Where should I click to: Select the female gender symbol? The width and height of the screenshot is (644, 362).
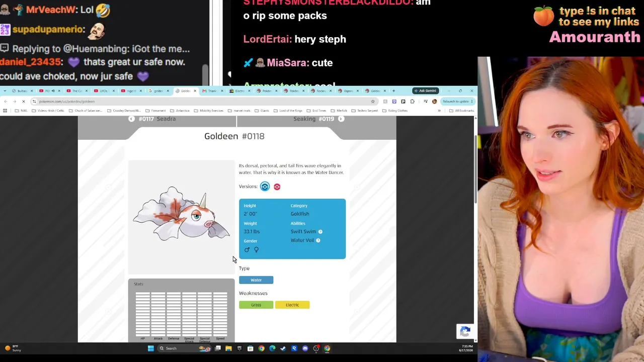point(256,250)
